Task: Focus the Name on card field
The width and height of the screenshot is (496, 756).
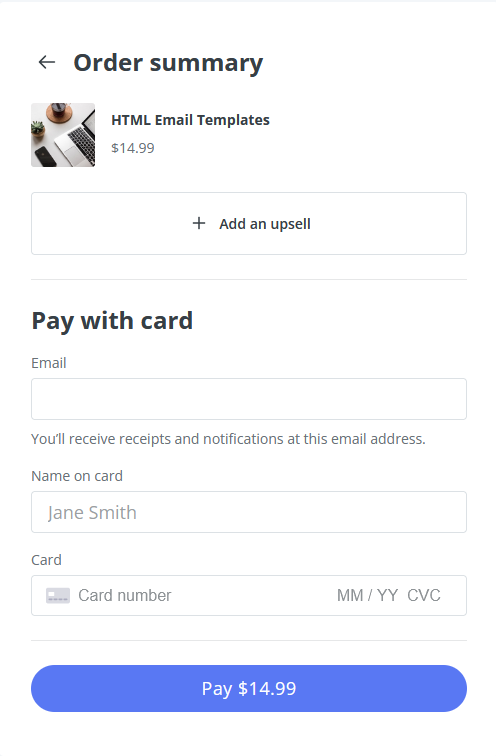Action: click(x=249, y=512)
